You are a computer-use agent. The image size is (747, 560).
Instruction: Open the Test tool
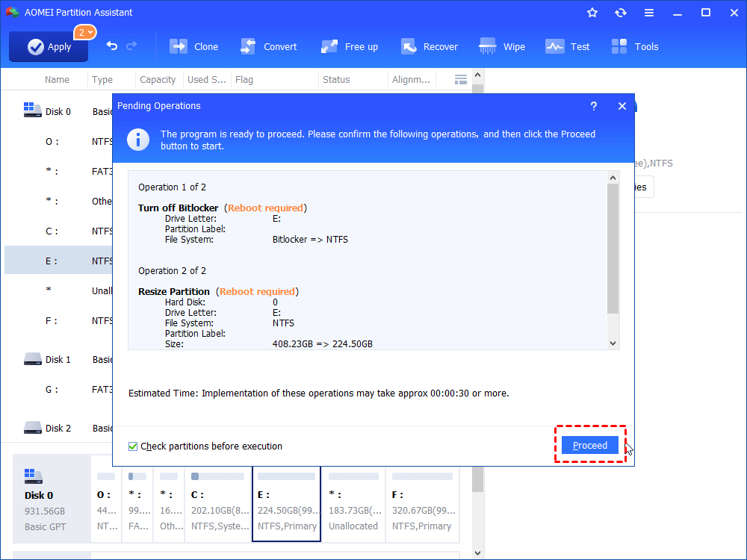[567, 46]
